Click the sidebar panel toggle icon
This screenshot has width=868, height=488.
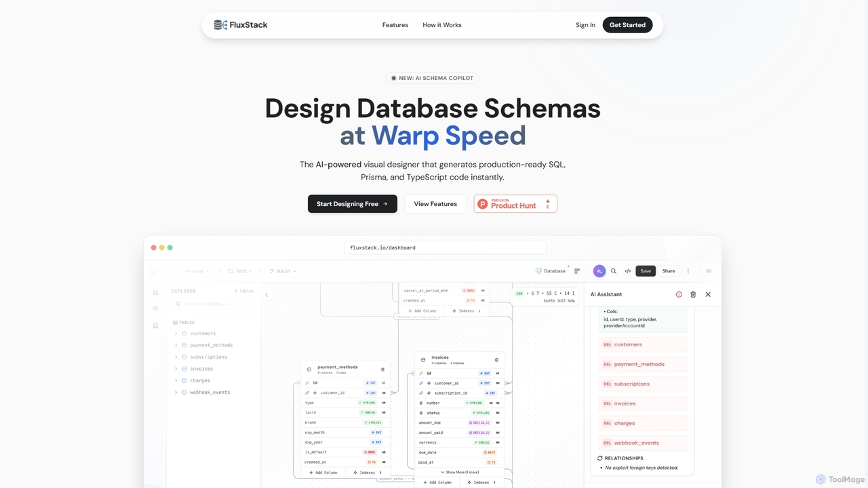pos(154,271)
